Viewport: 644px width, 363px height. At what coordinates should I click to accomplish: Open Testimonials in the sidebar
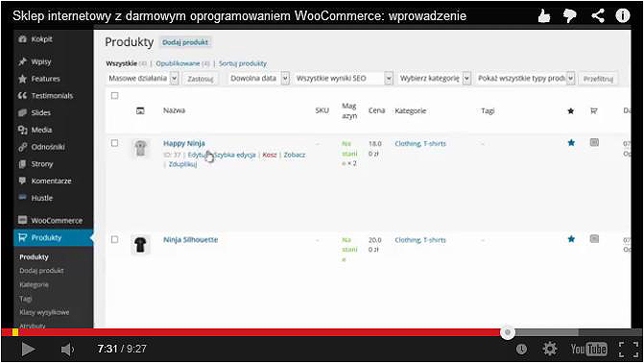[52, 96]
